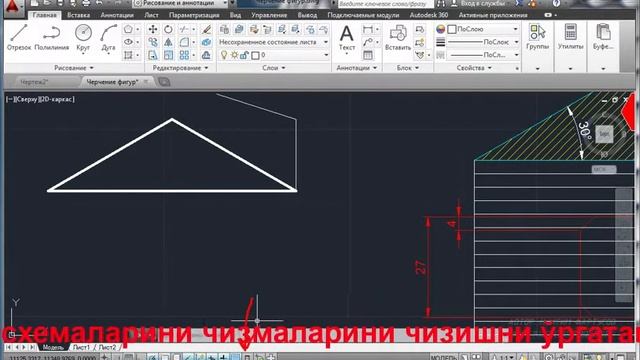The width and height of the screenshot is (640, 360).
Task: Open the Управление ribbon tab
Action: 269,15
